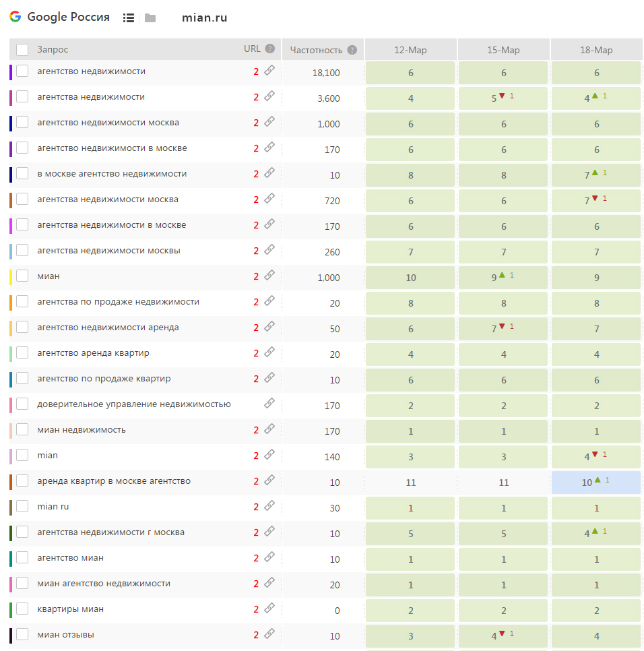The height and width of the screenshot is (651, 644).
Task: Switch to folder view icon
Action: click(x=150, y=18)
